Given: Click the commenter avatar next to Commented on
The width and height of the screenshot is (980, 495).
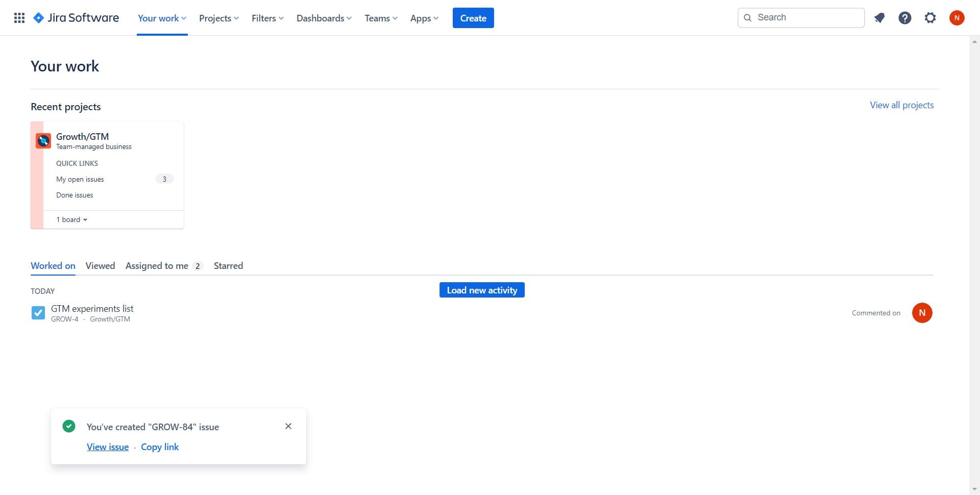Looking at the screenshot, I should click(x=922, y=312).
